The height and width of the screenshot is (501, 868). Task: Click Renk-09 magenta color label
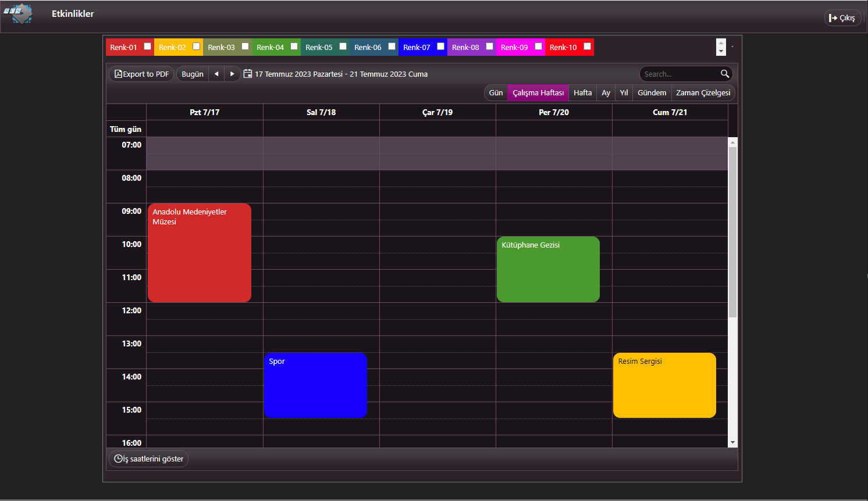(x=514, y=47)
